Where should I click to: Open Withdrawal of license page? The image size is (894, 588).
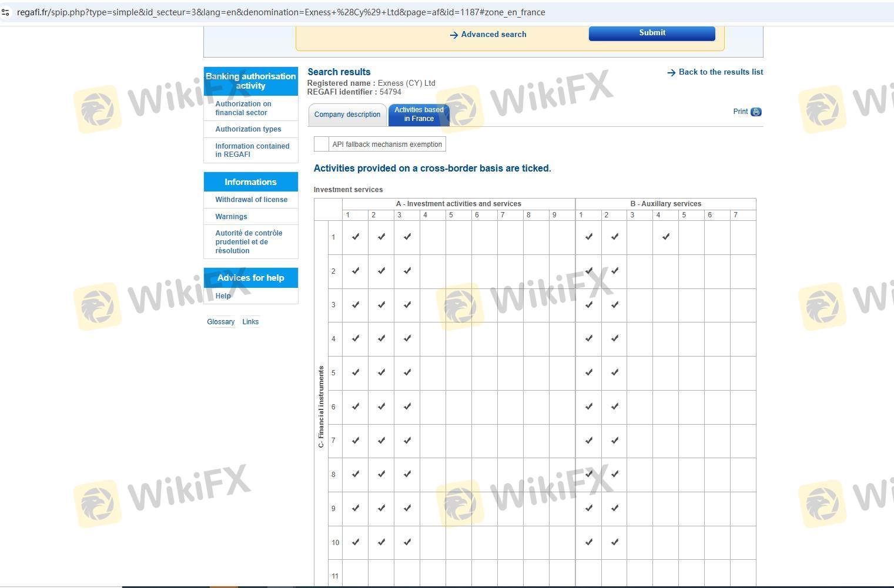pyautogui.click(x=251, y=200)
